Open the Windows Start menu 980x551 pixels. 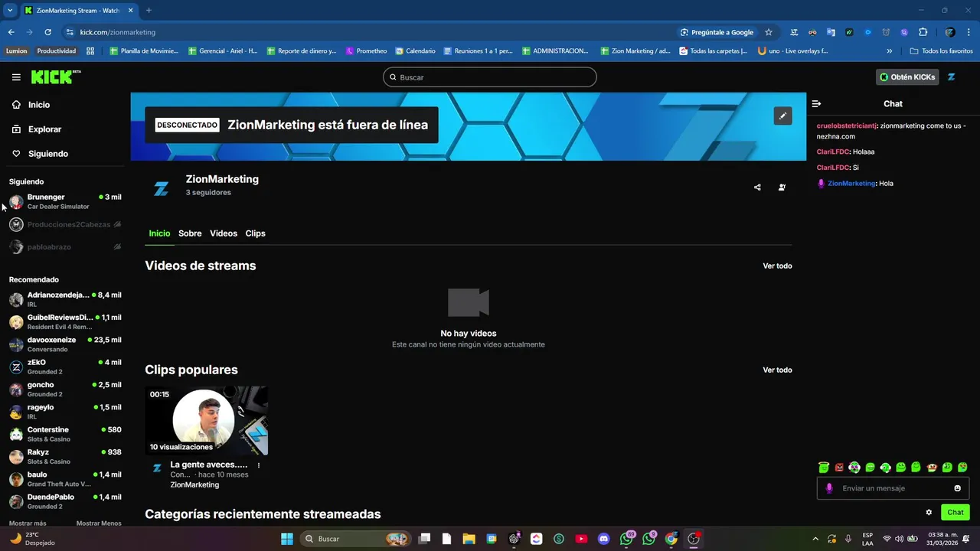pyautogui.click(x=287, y=539)
